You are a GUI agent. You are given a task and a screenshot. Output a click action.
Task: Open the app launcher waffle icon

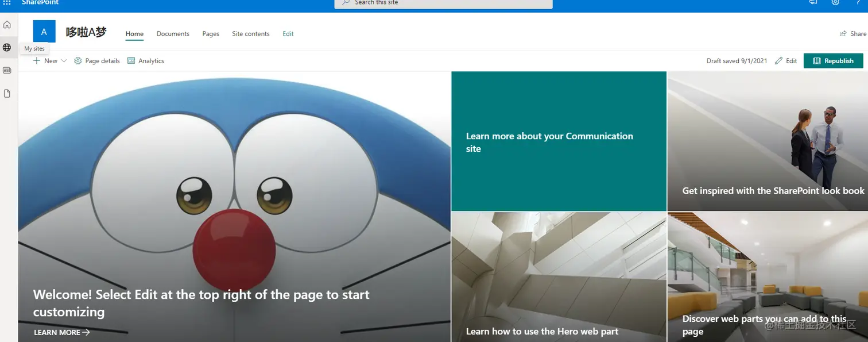pos(7,2)
